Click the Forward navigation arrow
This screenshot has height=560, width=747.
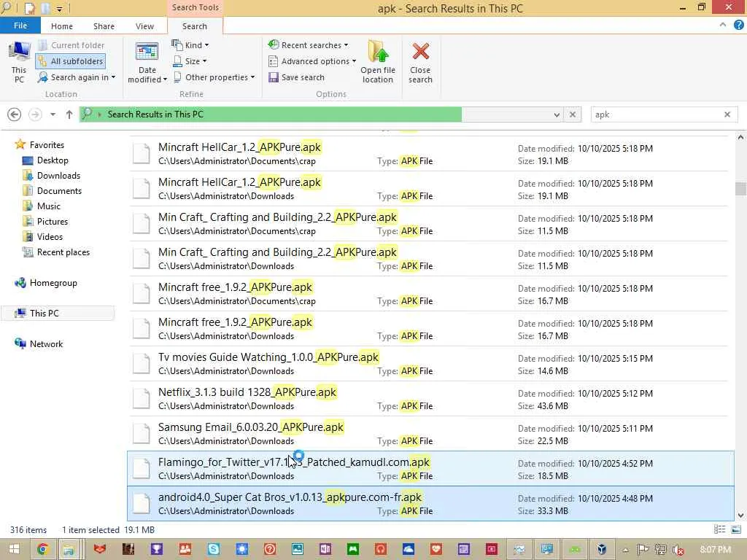click(35, 114)
